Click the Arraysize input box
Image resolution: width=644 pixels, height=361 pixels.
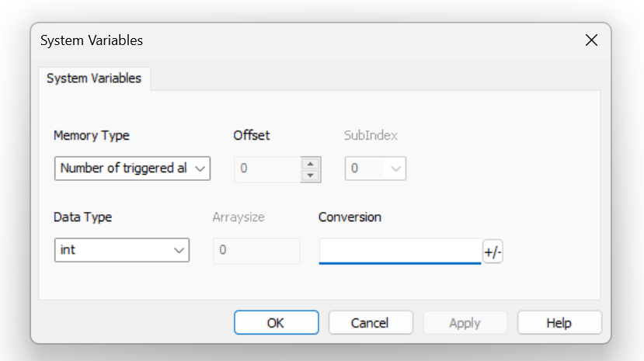(256, 250)
